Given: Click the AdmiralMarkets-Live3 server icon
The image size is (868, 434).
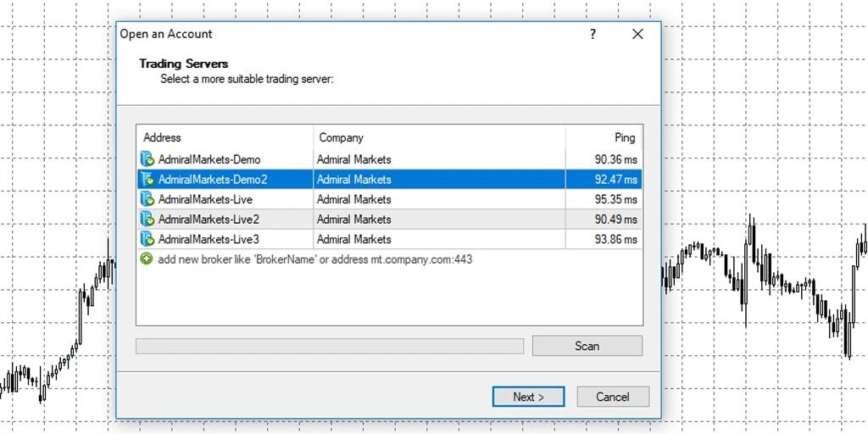Looking at the screenshot, I should 147,239.
